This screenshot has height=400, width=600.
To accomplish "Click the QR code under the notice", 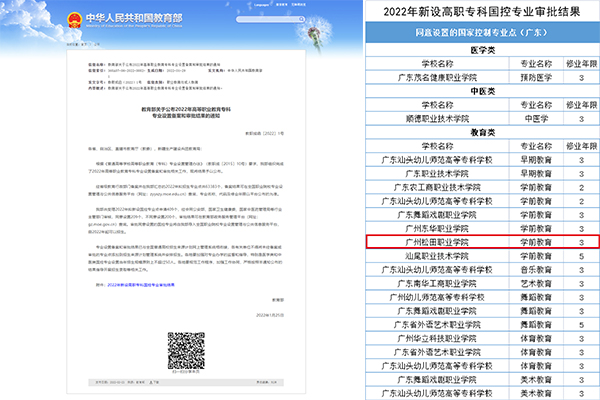I will pos(188,350).
